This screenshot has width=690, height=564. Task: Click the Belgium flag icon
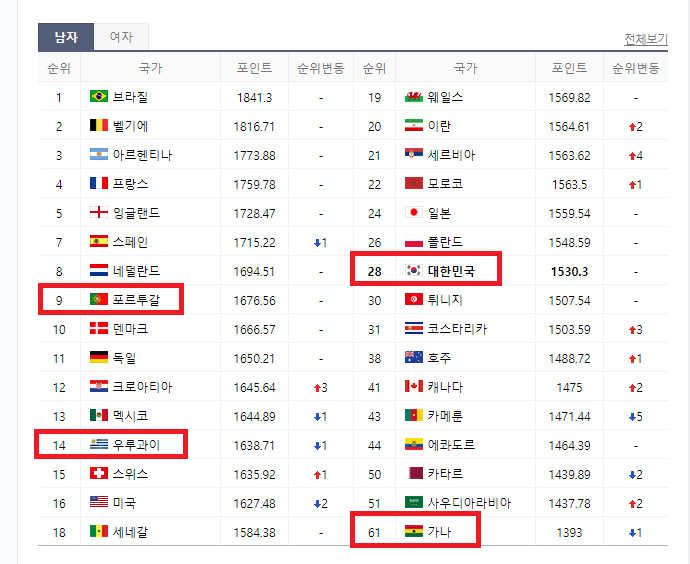click(99, 125)
